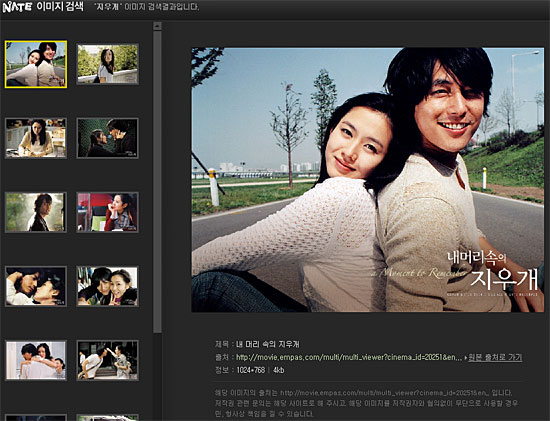Select thumbnail of couple lying close together

point(36,286)
